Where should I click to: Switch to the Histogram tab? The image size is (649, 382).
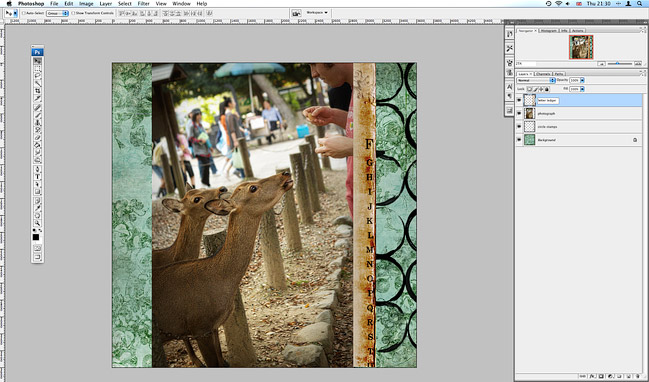tap(549, 31)
